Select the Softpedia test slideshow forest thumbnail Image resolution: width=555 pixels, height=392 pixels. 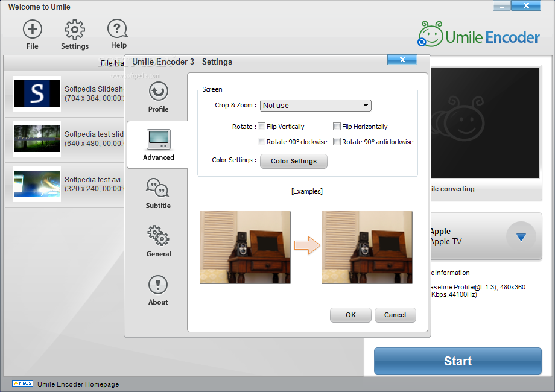[37, 139]
